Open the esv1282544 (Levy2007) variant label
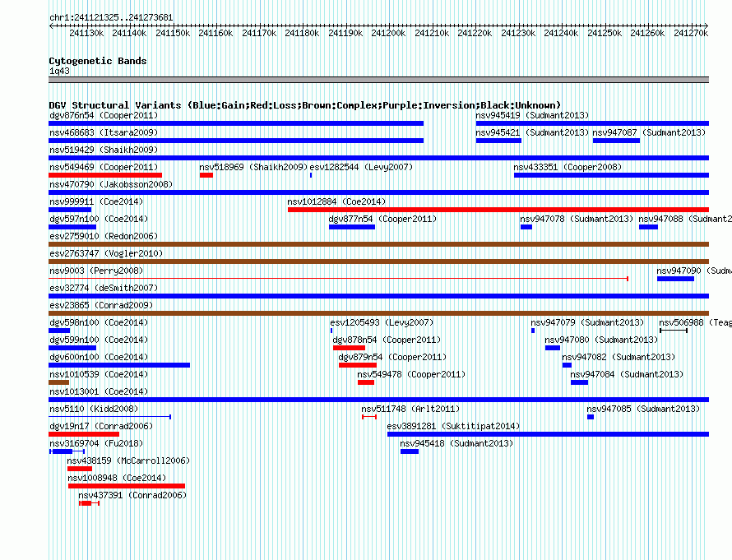This screenshot has width=732, height=560. pos(361,167)
